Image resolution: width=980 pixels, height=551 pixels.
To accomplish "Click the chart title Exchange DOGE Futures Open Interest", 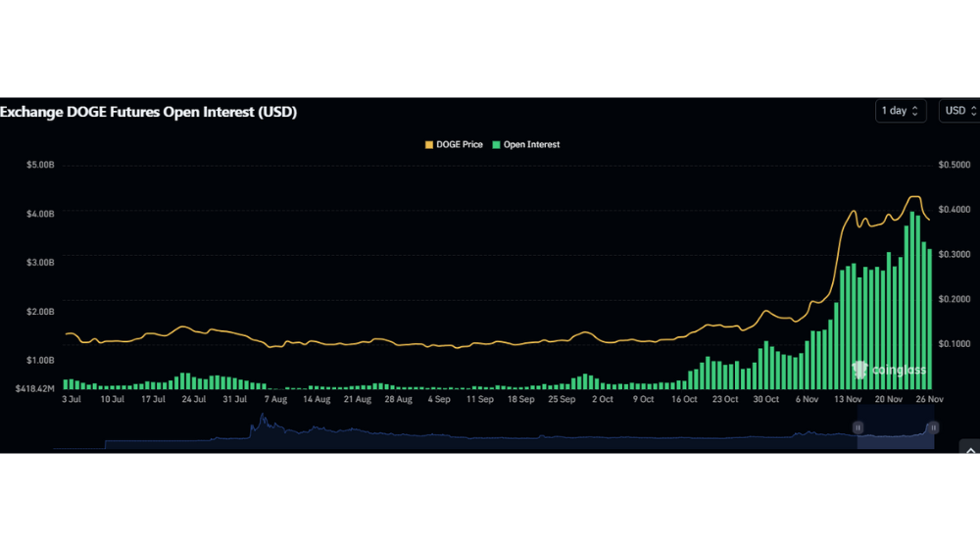I will (148, 112).
